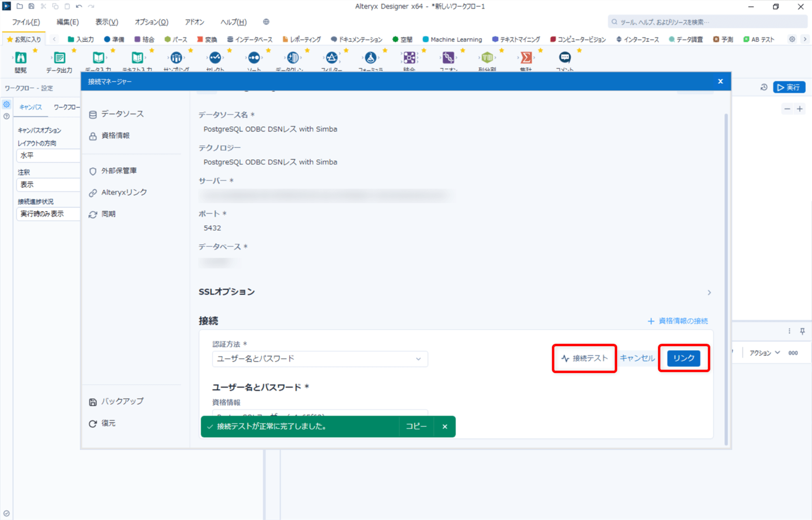
Task: Select the Data Cleansing tool icon
Action: 293,58
